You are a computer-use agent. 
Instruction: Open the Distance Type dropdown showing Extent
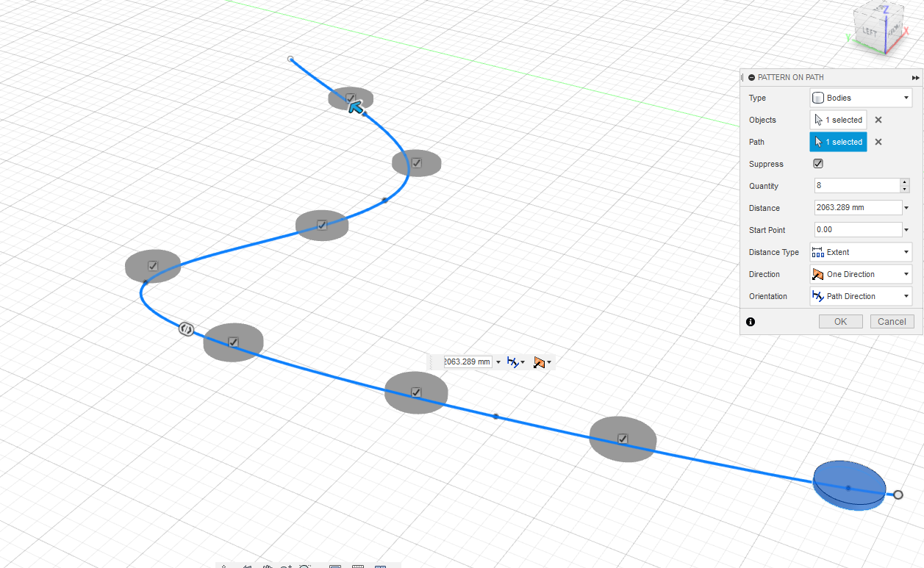click(x=861, y=252)
